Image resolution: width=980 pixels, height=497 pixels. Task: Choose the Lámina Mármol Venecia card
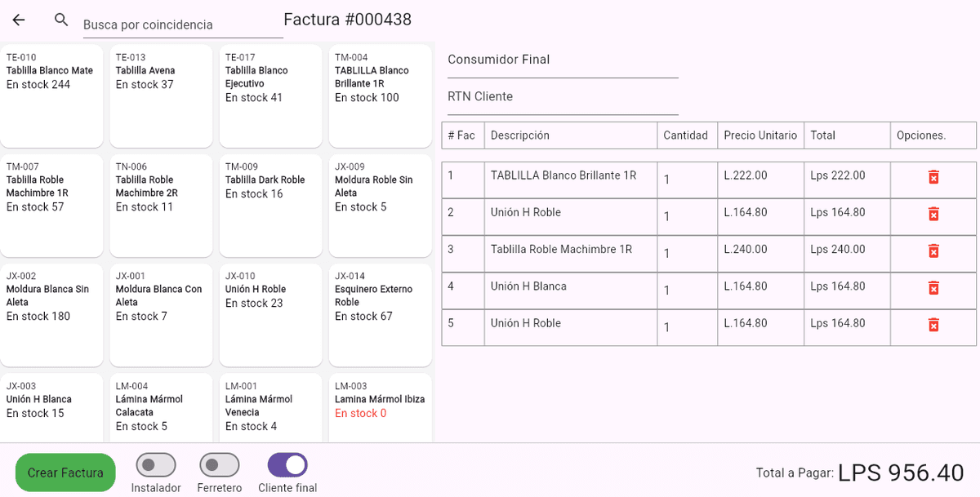(x=270, y=408)
